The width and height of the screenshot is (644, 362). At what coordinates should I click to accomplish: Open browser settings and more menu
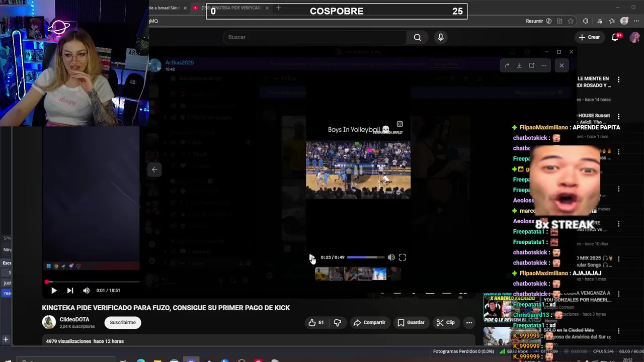pyautogui.click(x=636, y=21)
